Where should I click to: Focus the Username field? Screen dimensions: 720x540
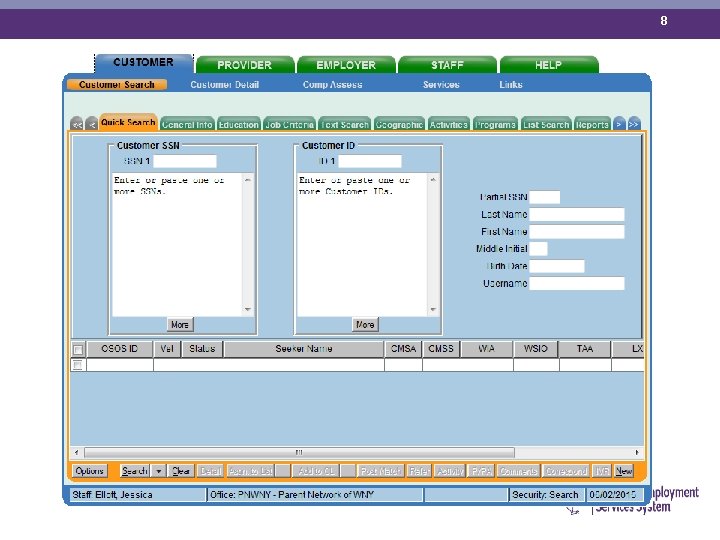tap(577, 283)
